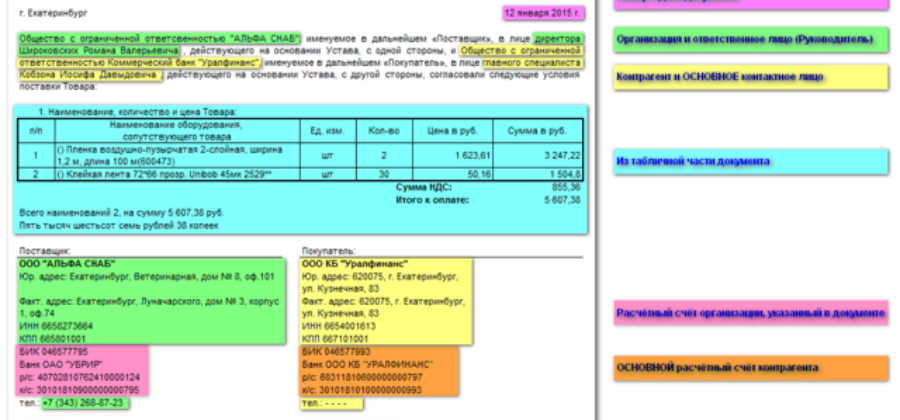Click the 'Наименование оборудования, сопутствующего товара' header
Image resolution: width=900 pixels, height=420 pixels.
pyautogui.click(x=177, y=131)
